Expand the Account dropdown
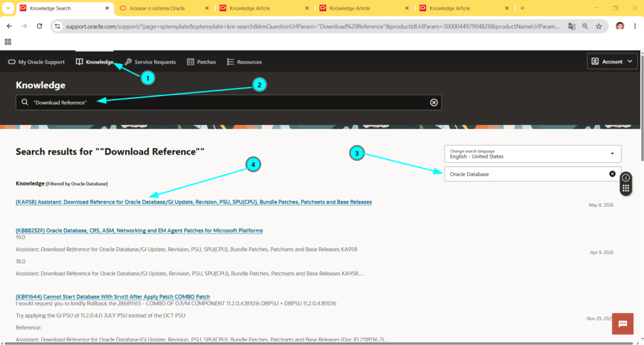644x345 pixels. [612, 62]
